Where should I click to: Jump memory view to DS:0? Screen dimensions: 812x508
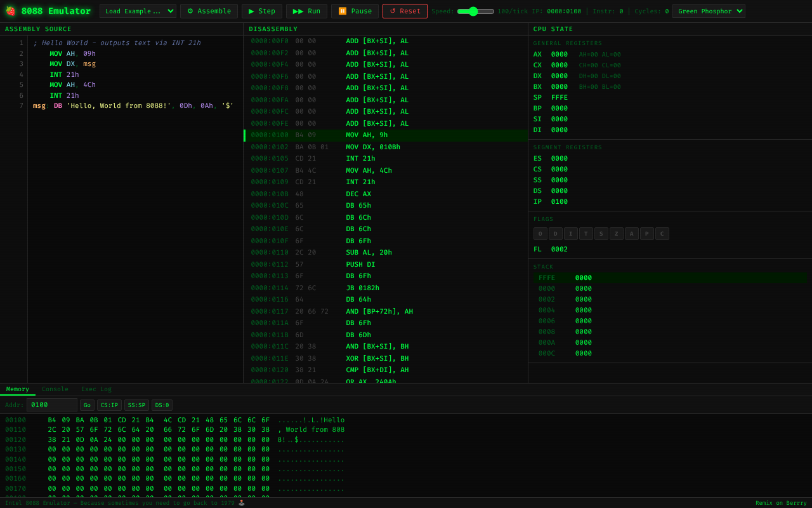[x=162, y=404]
